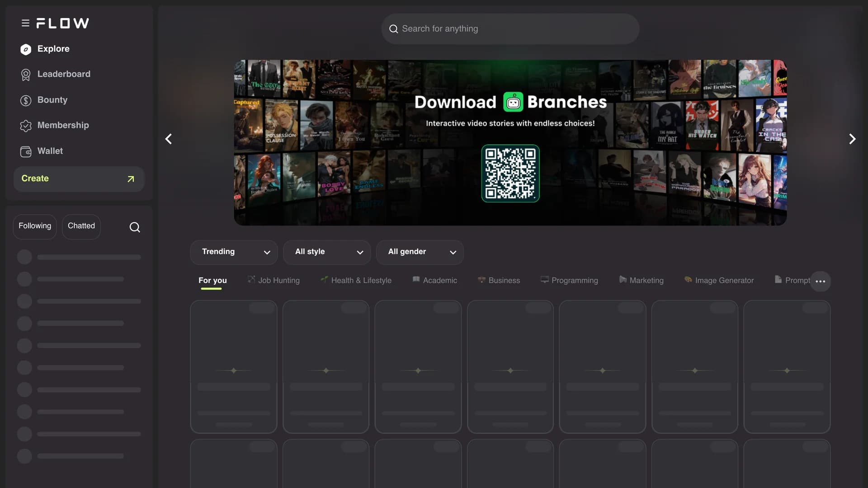This screenshot has width=868, height=488.
Task: Switch to Health & Lifestyle tab
Action: pos(356,281)
